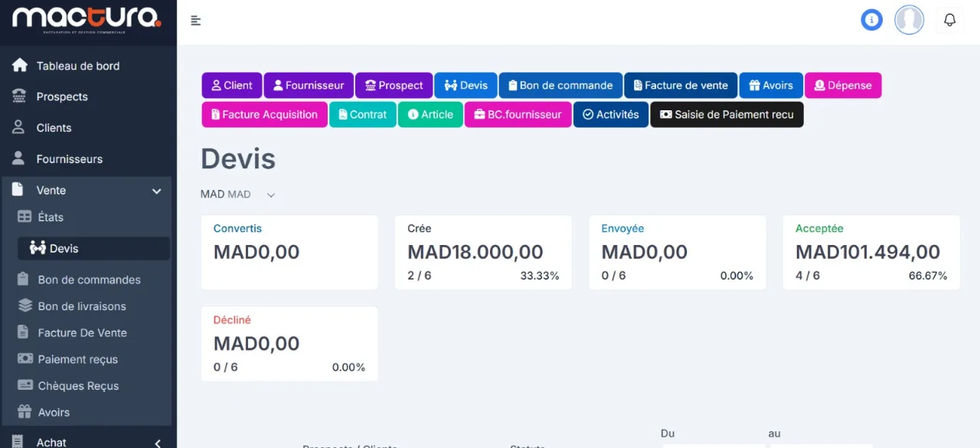Toggle the sidebar hamburger menu icon
Image resolution: width=980 pixels, height=448 pixels.
pyautogui.click(x=196, y=21)
